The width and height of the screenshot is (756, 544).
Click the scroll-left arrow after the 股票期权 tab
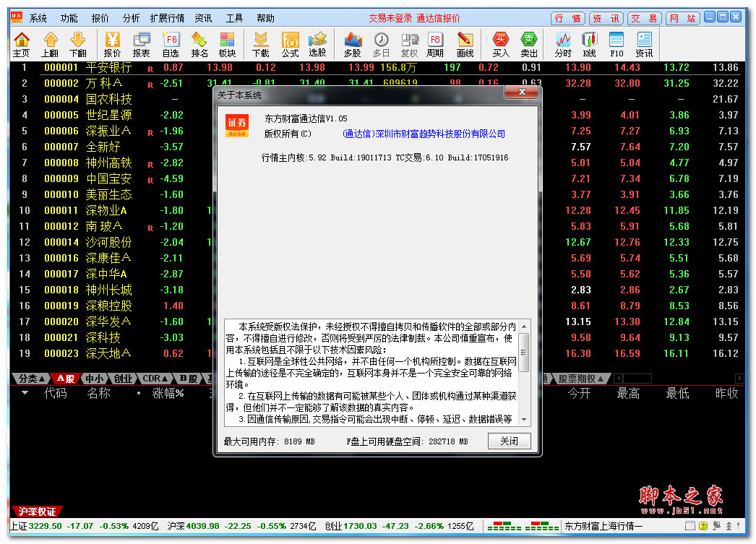coord(619,379)
